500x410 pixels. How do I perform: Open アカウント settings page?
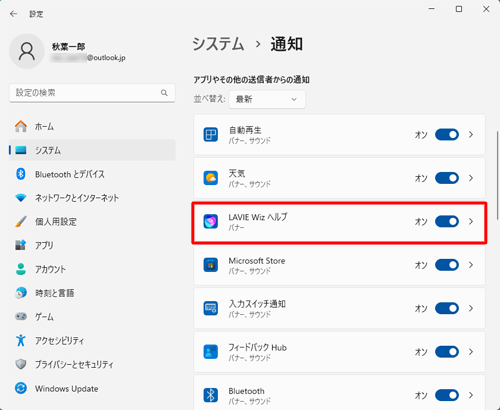[x=92, y=269]
